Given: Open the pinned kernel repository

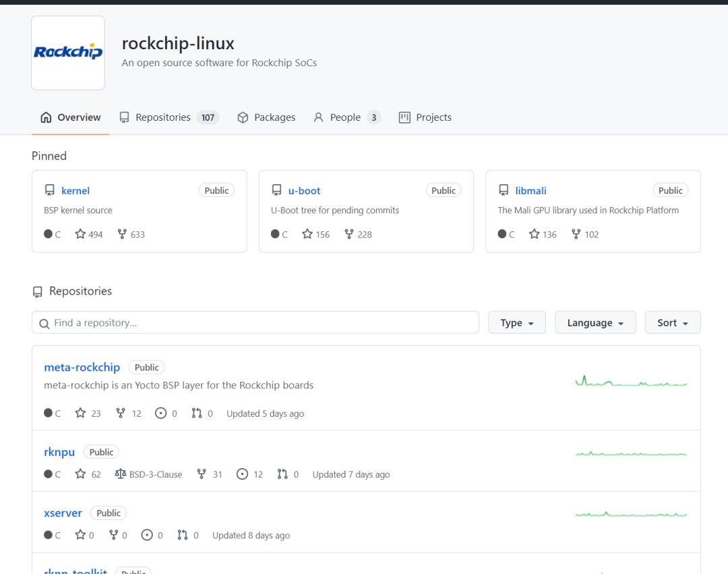Looking at the screenshot, I should coord(75,191).
